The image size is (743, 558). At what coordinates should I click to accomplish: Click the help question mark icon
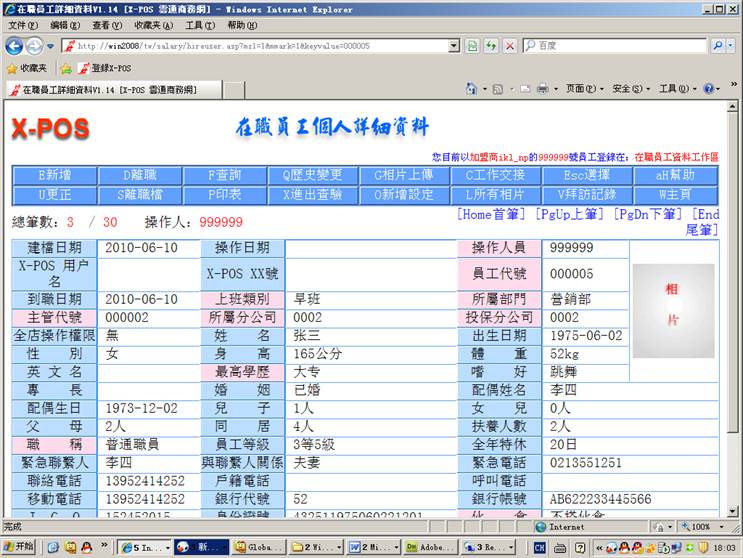coord(708,89)
